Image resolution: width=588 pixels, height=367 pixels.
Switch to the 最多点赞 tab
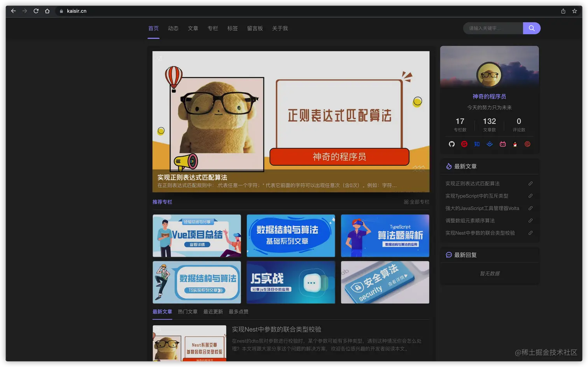click(238, 312)
